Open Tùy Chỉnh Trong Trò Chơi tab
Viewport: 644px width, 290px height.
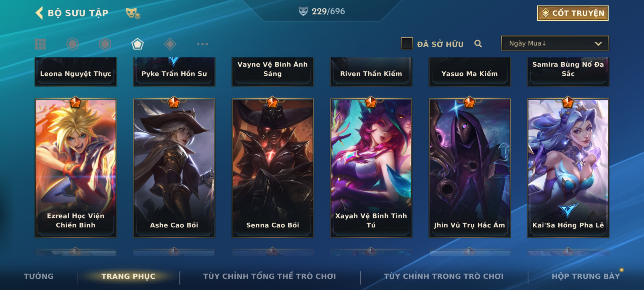click(444, 276)
